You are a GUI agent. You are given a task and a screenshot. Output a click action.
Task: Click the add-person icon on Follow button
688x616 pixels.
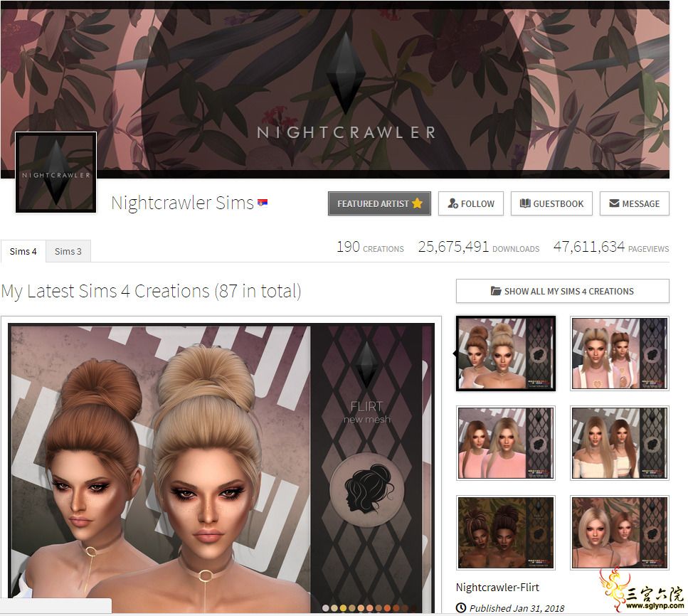click(453, 203)
